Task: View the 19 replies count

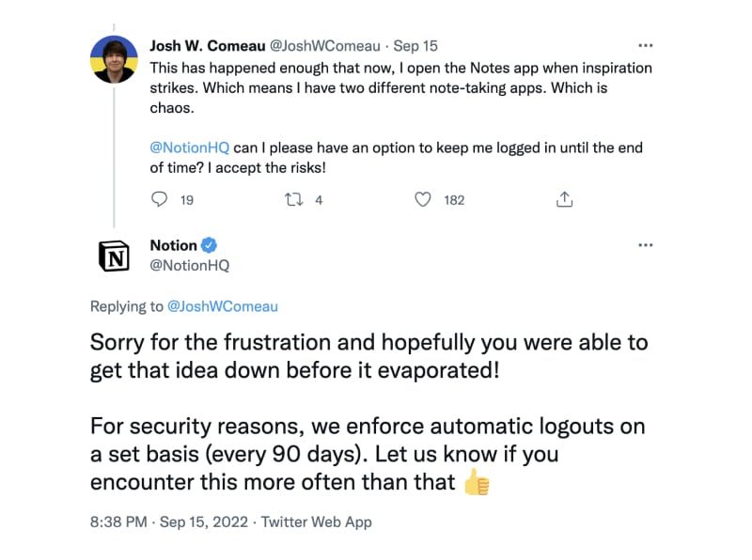Action: (187, 200)
